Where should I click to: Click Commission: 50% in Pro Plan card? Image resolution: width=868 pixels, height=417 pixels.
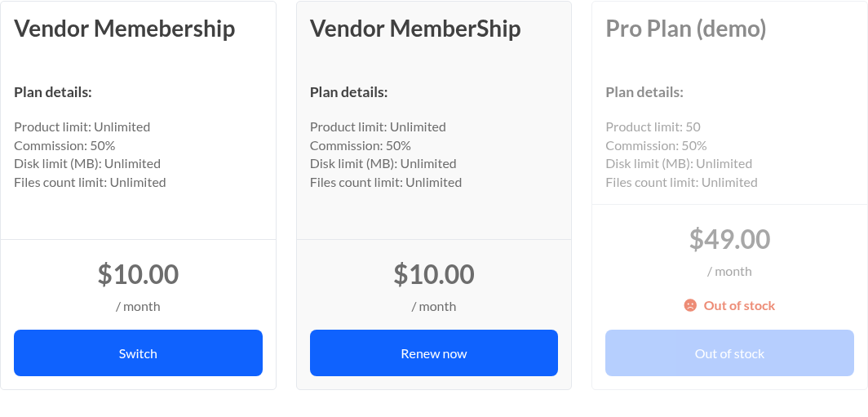(656, 145)
